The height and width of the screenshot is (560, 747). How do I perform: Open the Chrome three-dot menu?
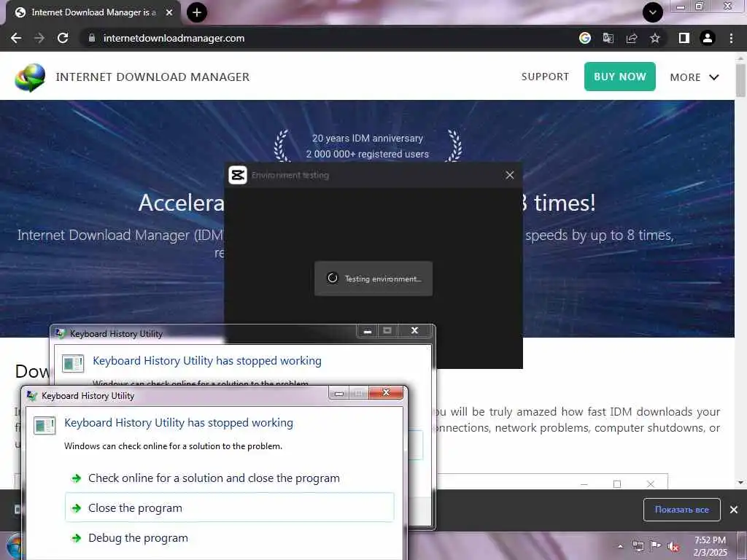click(x=731, y=38)
